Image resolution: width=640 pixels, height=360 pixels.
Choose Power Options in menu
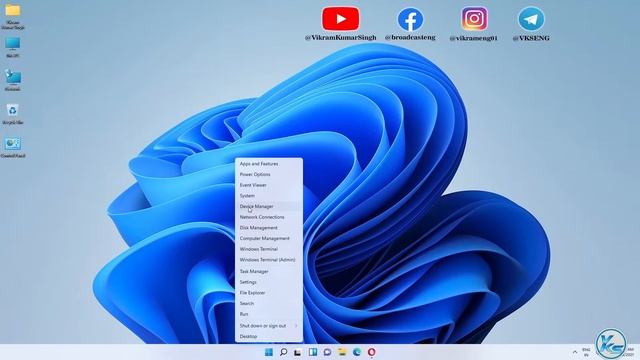pos(269,174)
